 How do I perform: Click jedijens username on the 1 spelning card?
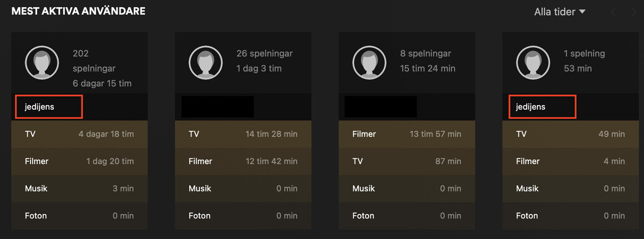pyautogui.click(x=531, y=106)
